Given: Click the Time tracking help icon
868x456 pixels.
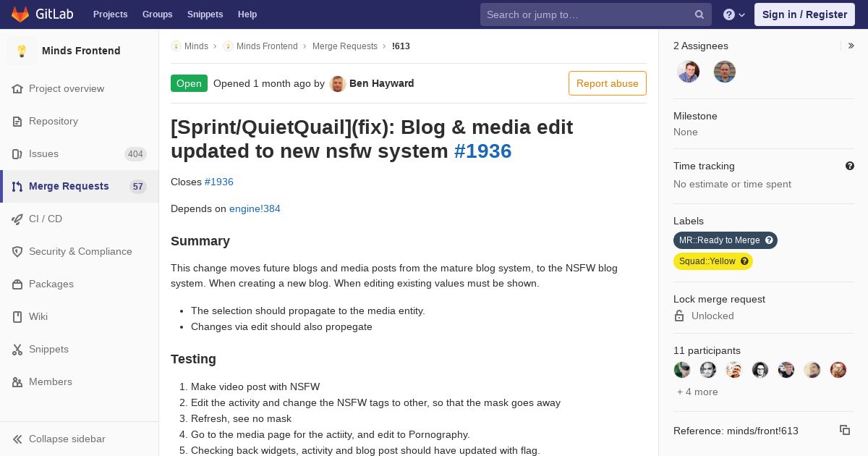Looking at the screenshot, I should 850,166.
